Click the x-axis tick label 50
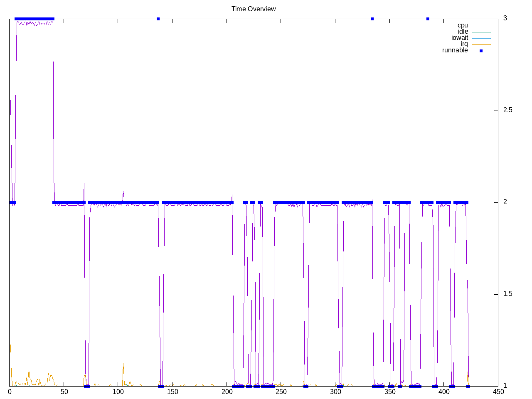 64,392
